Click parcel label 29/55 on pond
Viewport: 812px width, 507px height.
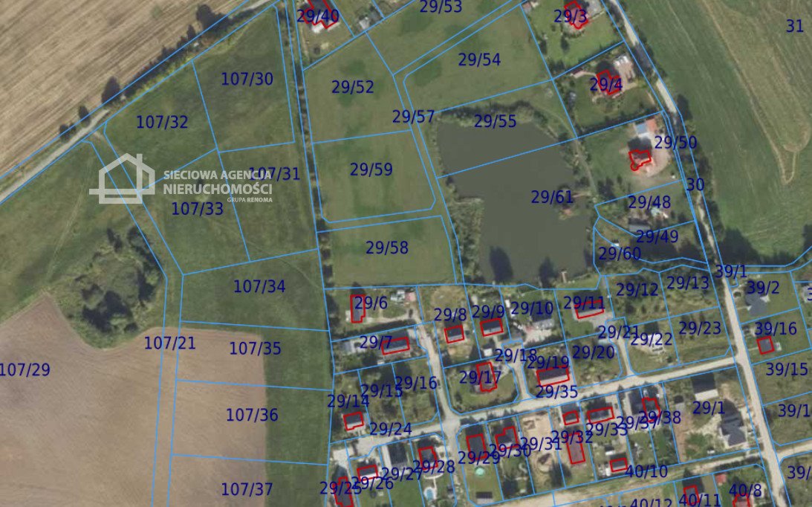tap(496, 121)
